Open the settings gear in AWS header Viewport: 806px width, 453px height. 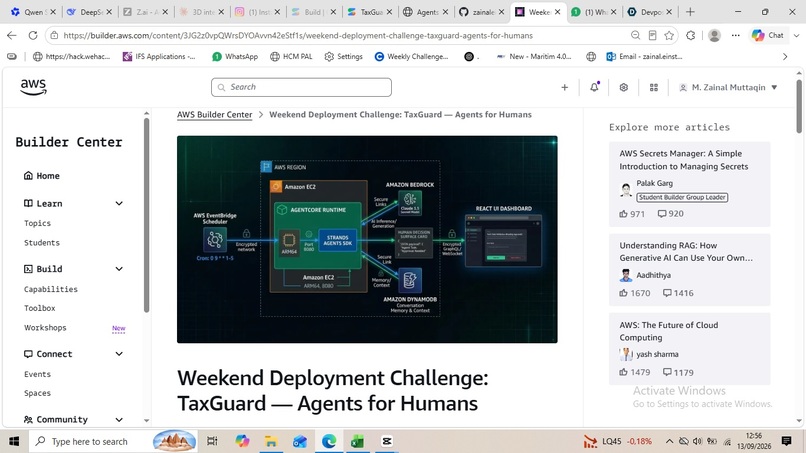[624, 87]
